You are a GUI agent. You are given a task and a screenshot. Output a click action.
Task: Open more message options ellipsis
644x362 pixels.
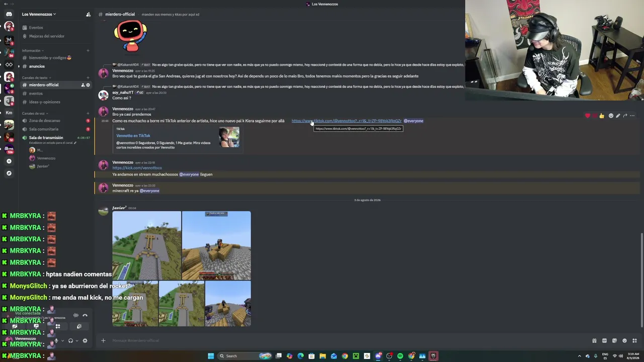click(x=632, y=116)
